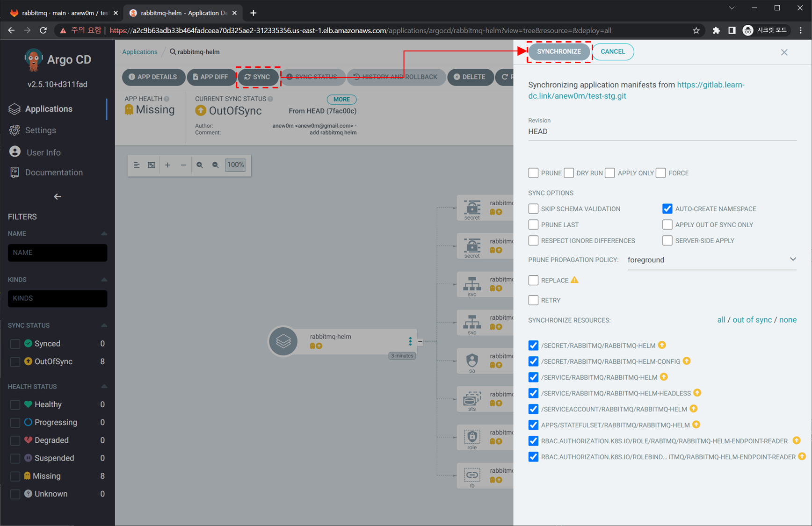Collapse the SYNC STATUS filter section
This screenshot has height=526, width=812.
coord(104,325)
